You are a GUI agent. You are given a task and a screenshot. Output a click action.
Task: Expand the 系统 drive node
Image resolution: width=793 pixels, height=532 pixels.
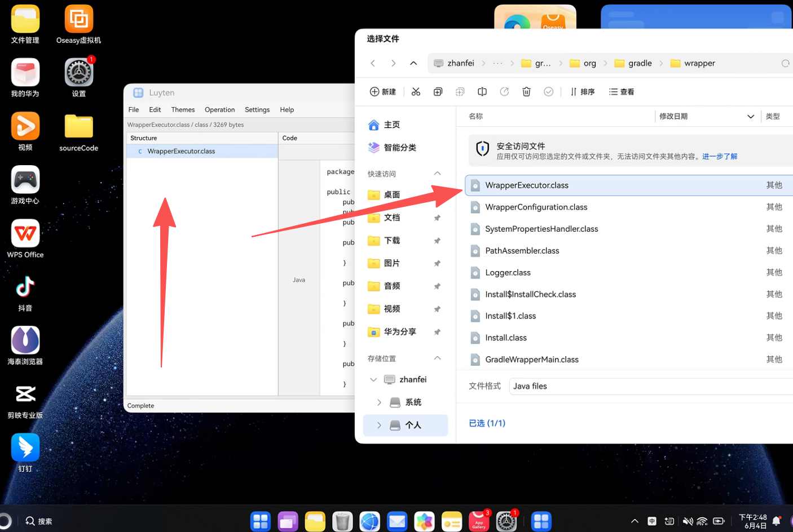click(379, 402)
